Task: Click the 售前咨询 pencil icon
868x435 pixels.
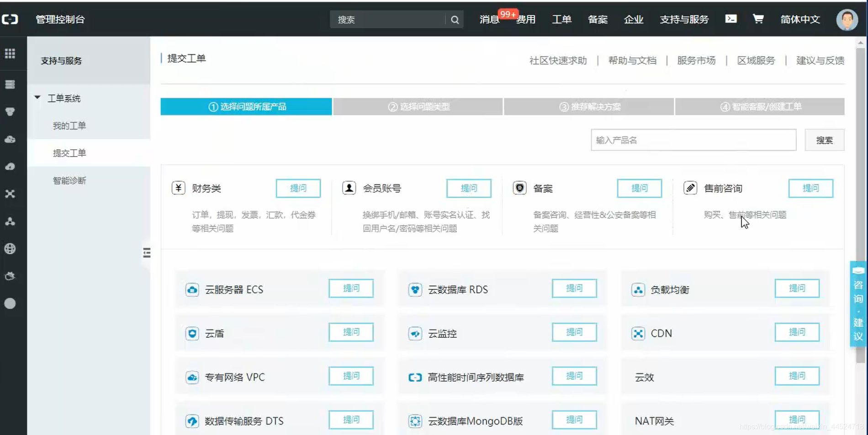Action: coord(690,188)
